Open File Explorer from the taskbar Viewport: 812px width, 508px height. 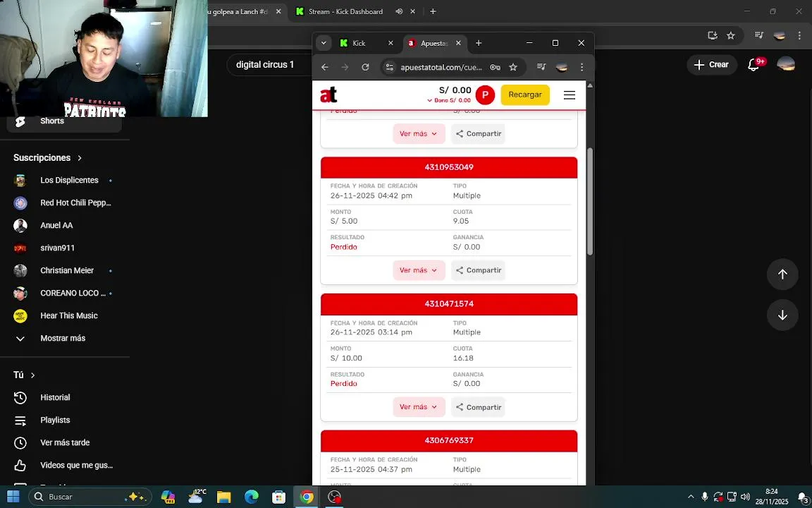[223, 497]
